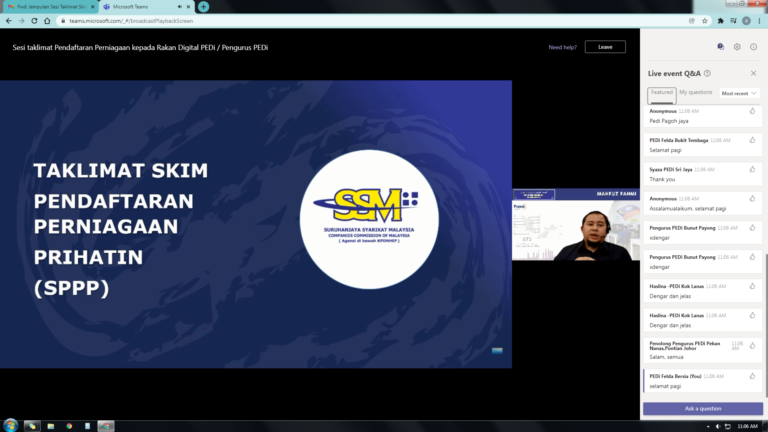768x432 pixels.
Task: Click the Live event Q&A help icon
Action: 707,73
